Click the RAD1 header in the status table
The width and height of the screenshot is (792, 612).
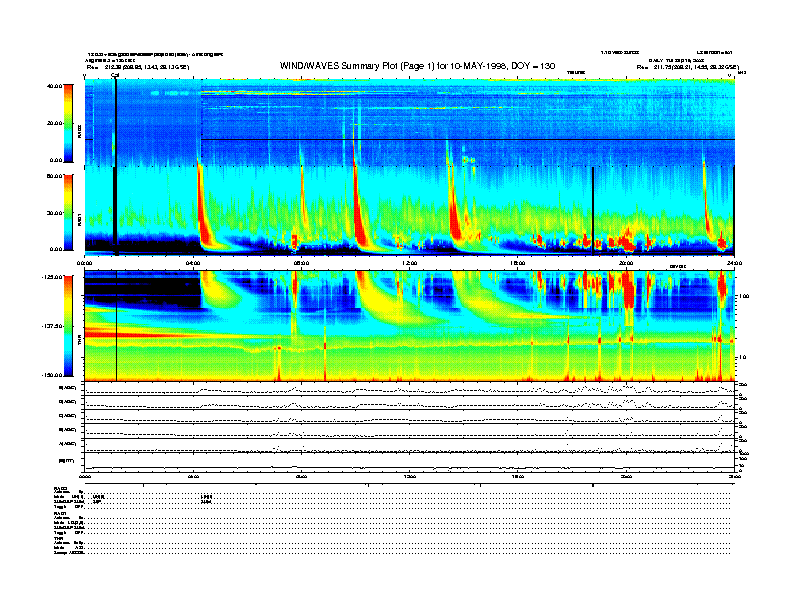tap(61, 514)
